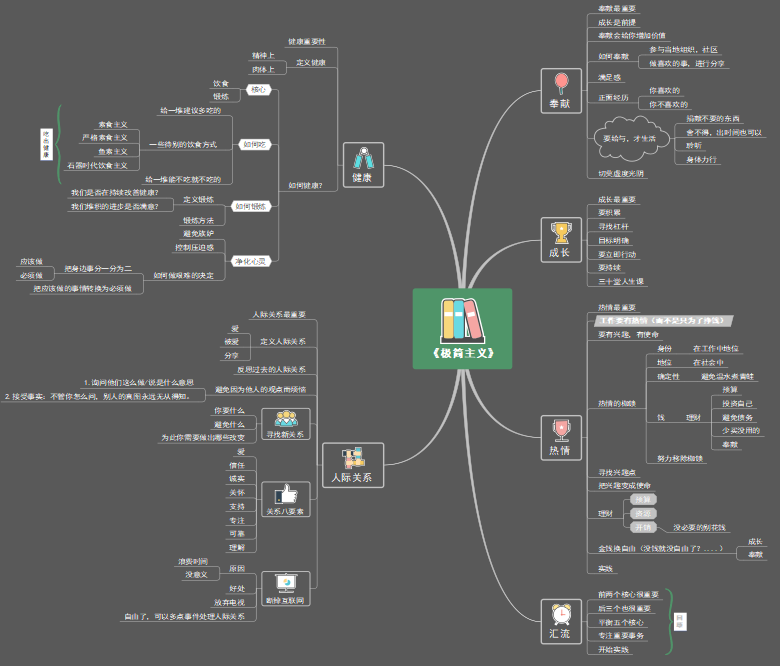Select the 如何吃 hexagon node
Image resolution: width=780 pixels, height=666 pixels.
tap(254, 144)
